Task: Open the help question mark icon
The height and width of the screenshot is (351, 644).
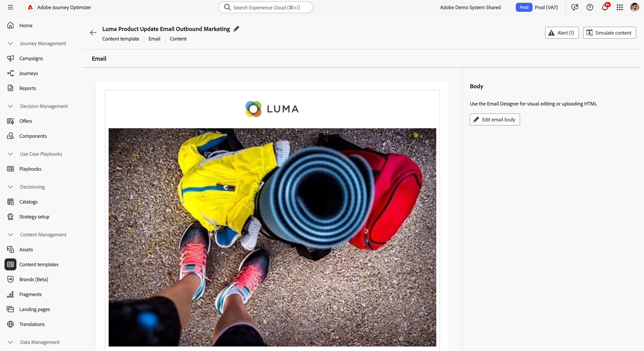Action: point(590,7)
